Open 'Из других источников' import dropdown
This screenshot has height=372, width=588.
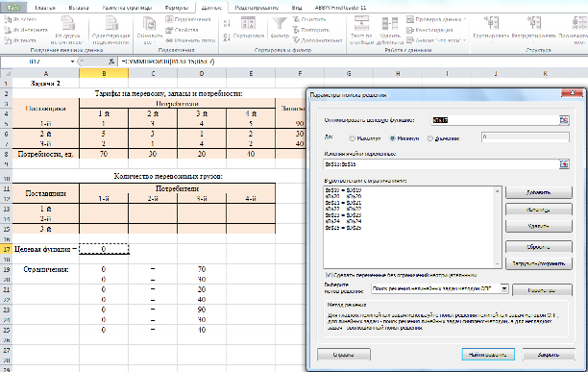(x=68, y=30)
